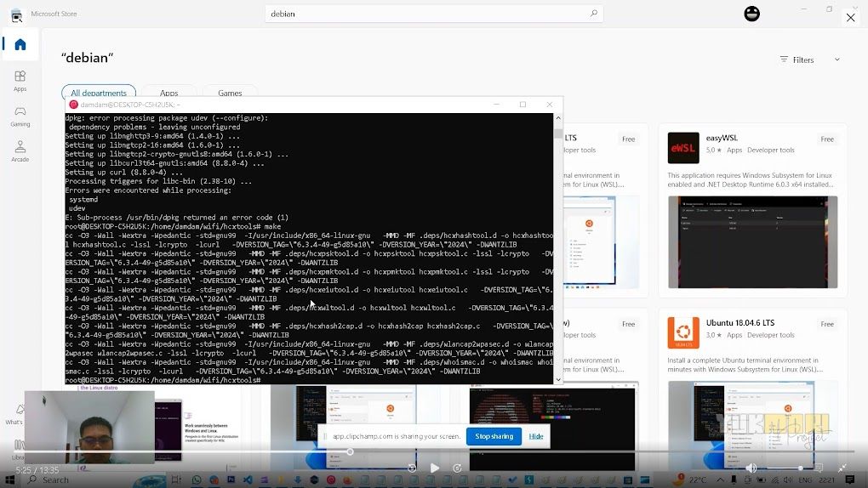
Task: Click the search magnifier icon in Store search box
Action: 593,14
